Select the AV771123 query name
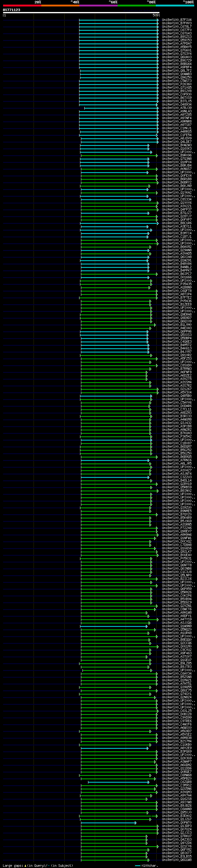Screen dimensions: 197x868 (11, 10)
